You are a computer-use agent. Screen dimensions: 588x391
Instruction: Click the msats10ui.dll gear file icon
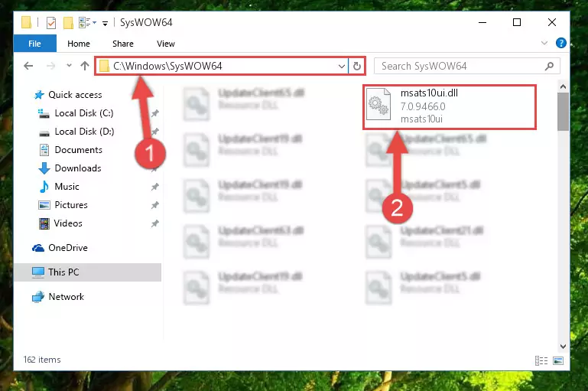point(378,104)
